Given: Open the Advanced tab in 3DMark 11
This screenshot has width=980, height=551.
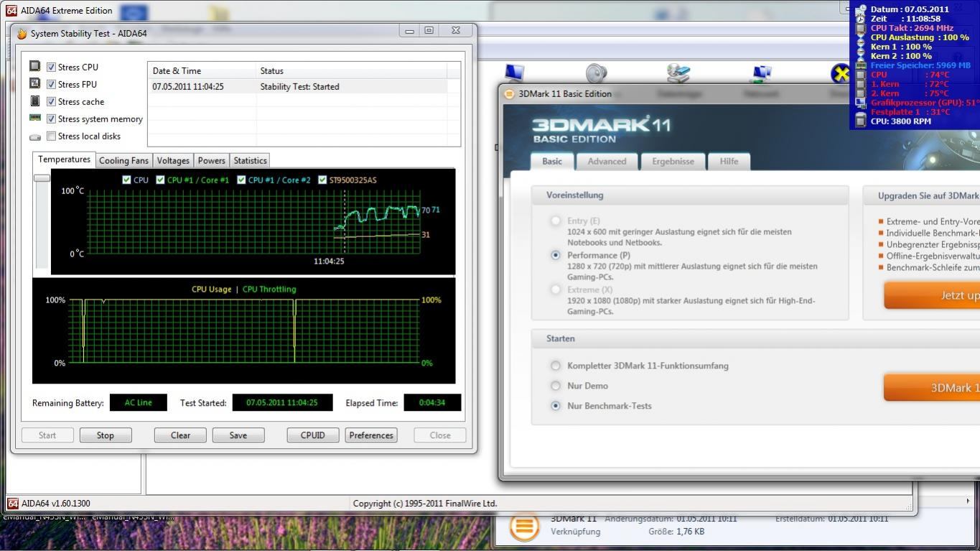Looking at the screenshot, I should pyautogui.click(x=607, y=162).
